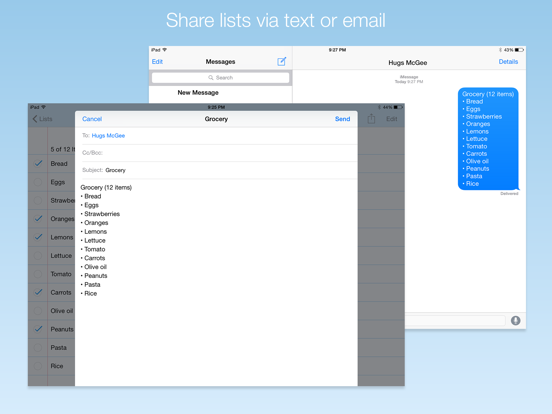
Task: Tap the share icon beside Edit
Action: [x=371, y=119]
